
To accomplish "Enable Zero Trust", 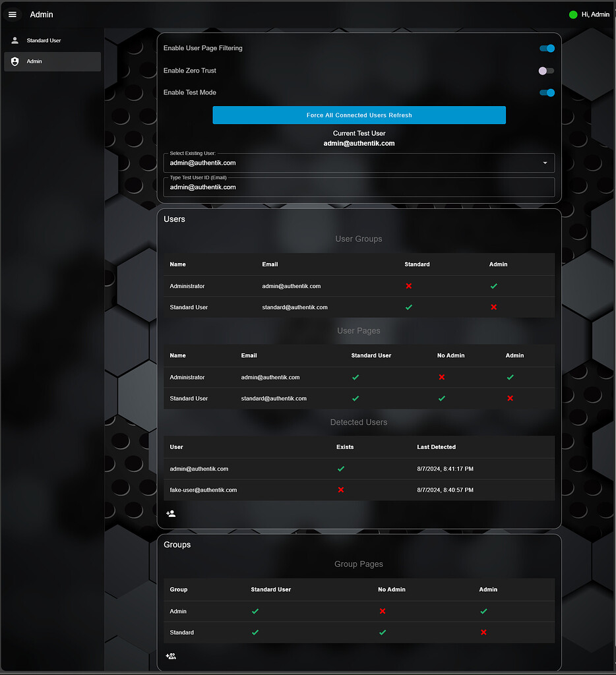I will (x=545, y=71).
